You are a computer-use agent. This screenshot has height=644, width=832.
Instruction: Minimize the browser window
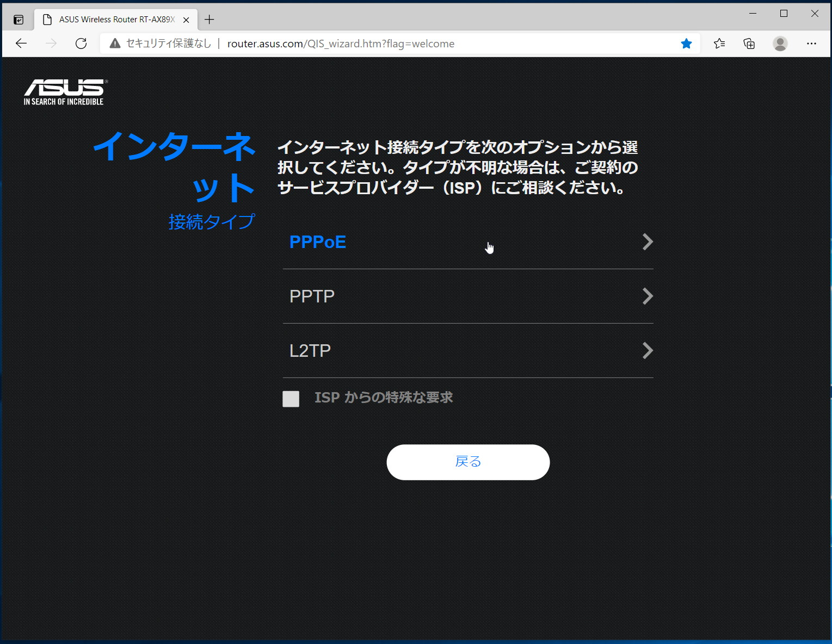753,14
